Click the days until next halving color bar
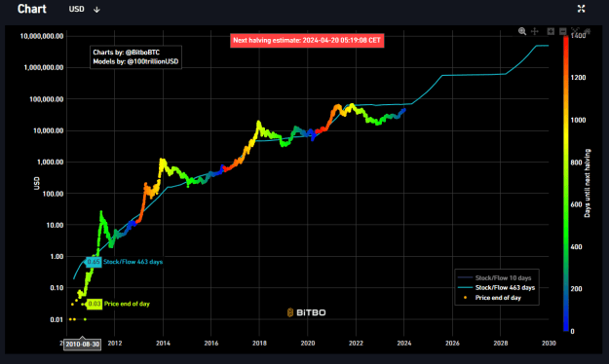Image resolution: width=609 pixels, height=364 pixels. point(566,183)
